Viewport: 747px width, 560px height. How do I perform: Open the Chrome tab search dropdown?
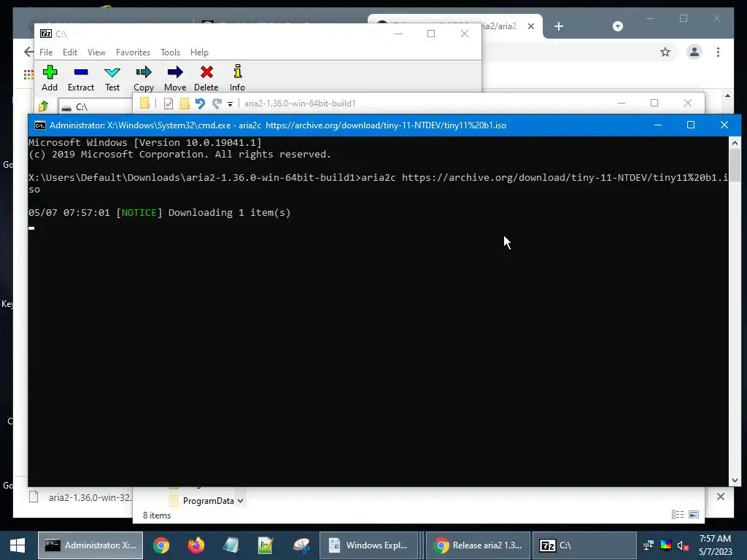[x=618, y=26]
